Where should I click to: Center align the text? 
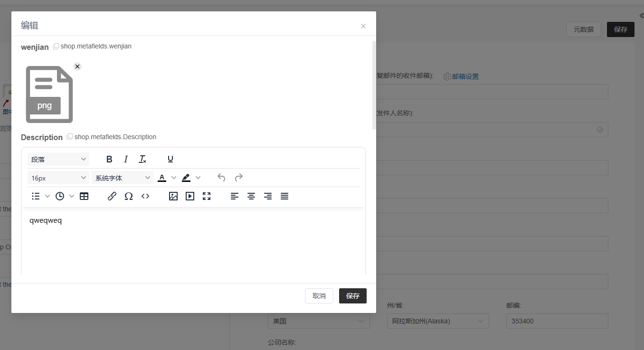point(251,196)
